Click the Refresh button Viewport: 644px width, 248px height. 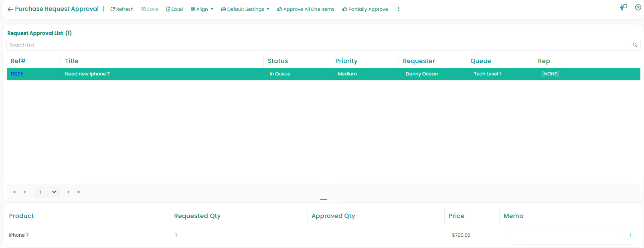(122, 9)
